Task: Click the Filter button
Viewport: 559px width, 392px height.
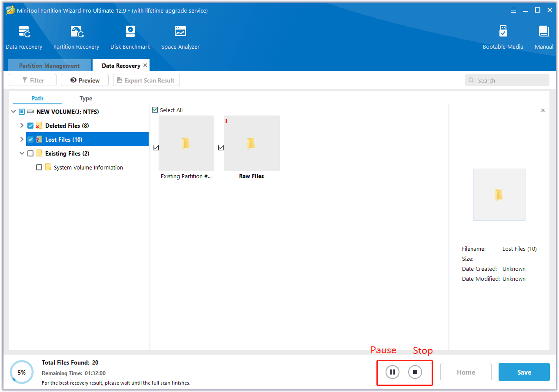Action: [33, 80]
